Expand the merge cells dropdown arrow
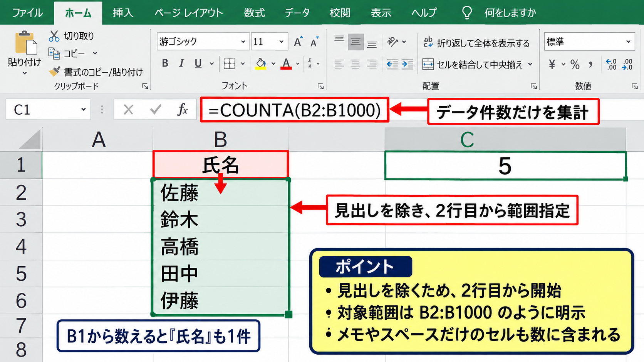 pyautogui.click(x=530, y=64)
